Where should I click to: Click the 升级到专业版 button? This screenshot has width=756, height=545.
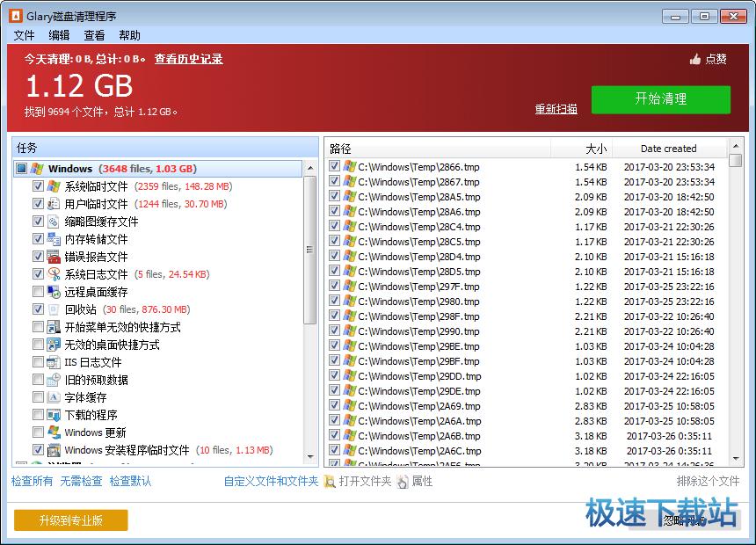point(71,520)
